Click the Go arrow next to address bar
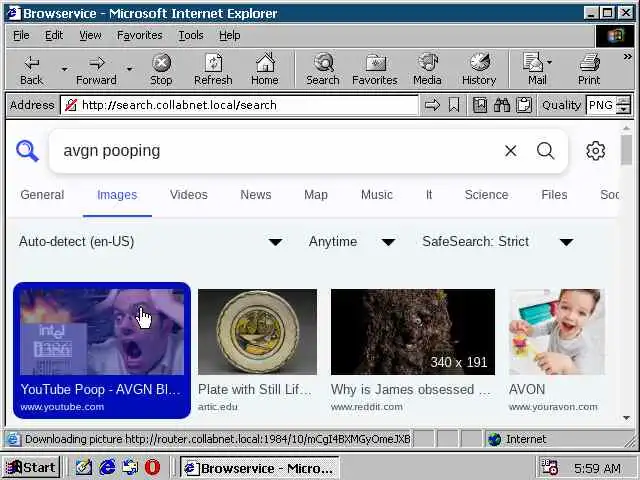Image resolution: width=640 pixels, height=480 pixels. [x=432, y=105]
